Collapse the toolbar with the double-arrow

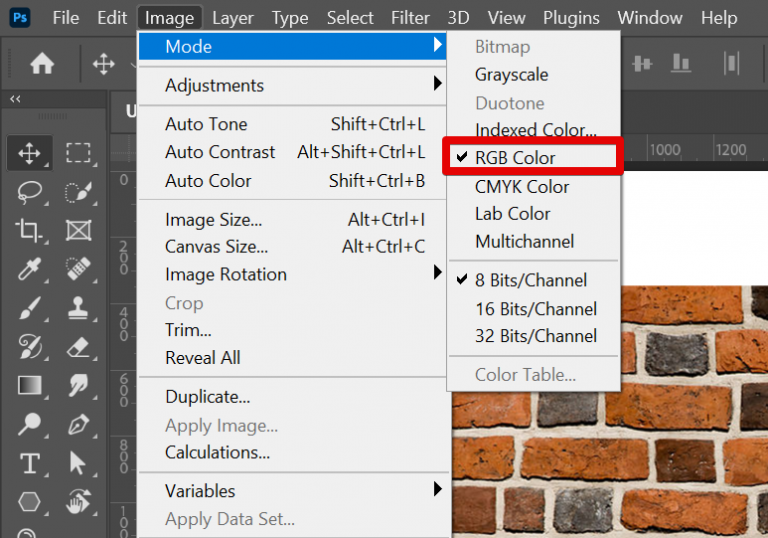coord(16,100)
